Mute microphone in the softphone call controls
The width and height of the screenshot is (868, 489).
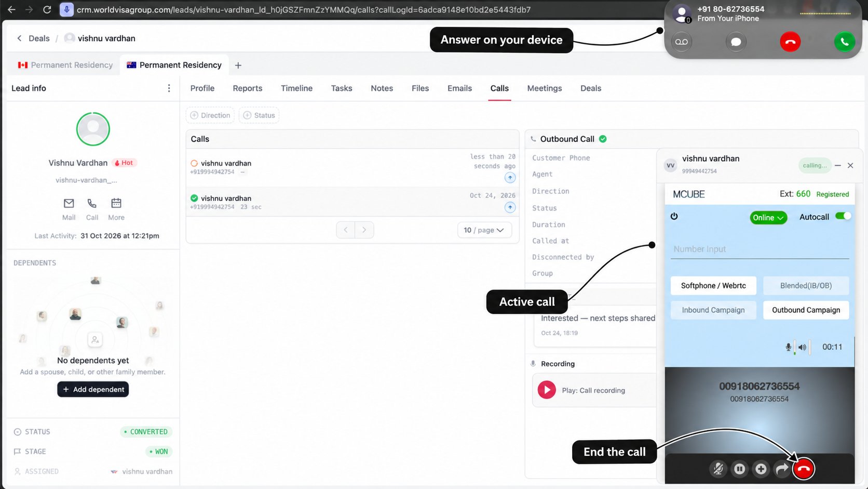click(718, 469)
